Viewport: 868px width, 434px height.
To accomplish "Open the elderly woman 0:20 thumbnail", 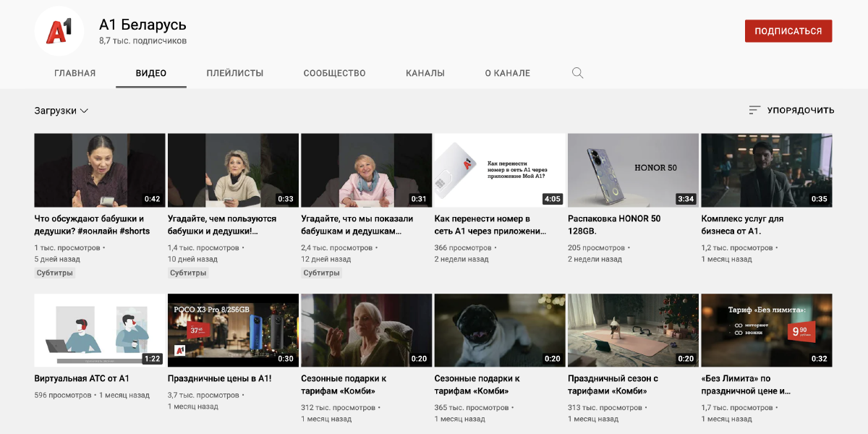I will point(366,330).
